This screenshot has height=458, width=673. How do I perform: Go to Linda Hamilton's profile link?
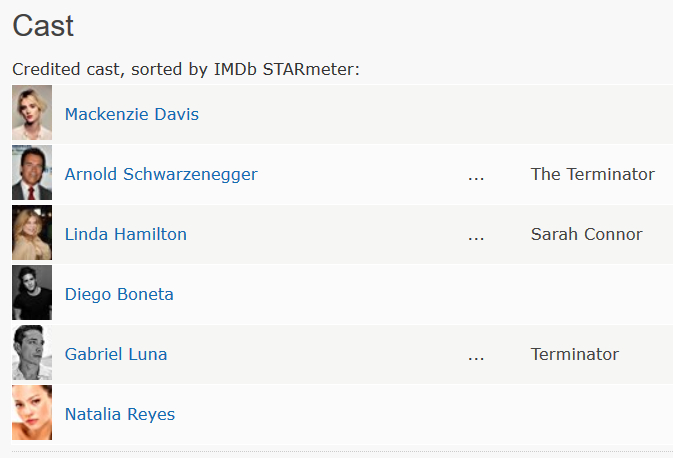[126, 234]
